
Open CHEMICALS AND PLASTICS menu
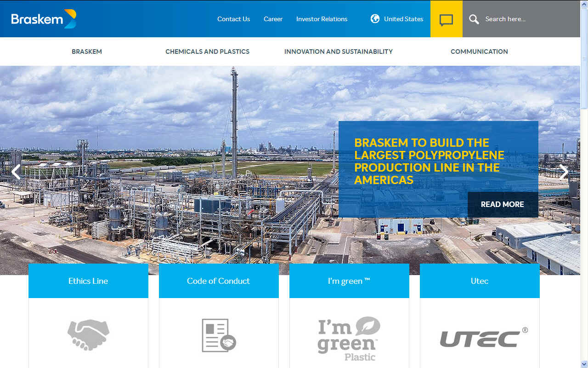(x=207, y=52)
